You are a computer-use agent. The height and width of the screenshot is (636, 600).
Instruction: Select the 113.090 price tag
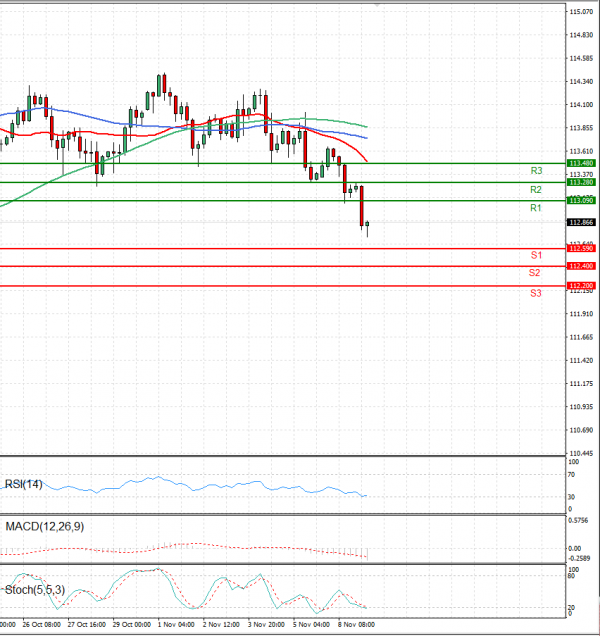(581, 200)
